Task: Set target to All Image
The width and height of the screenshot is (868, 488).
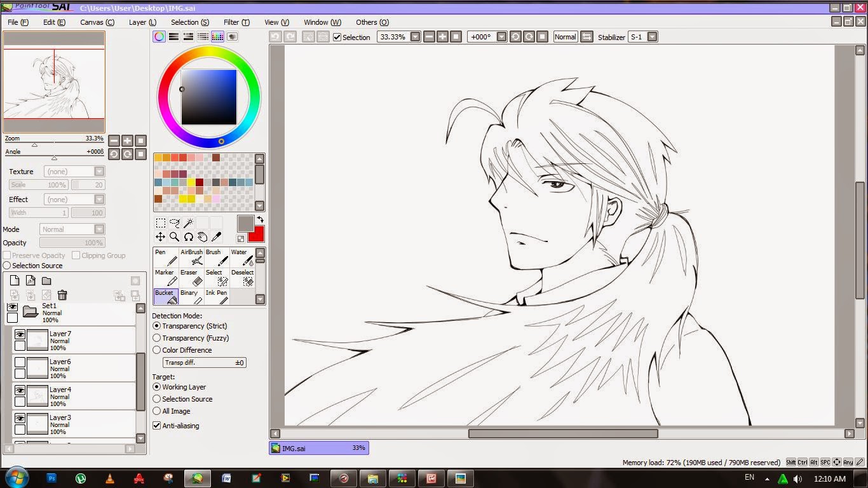Action: point(157,411)
